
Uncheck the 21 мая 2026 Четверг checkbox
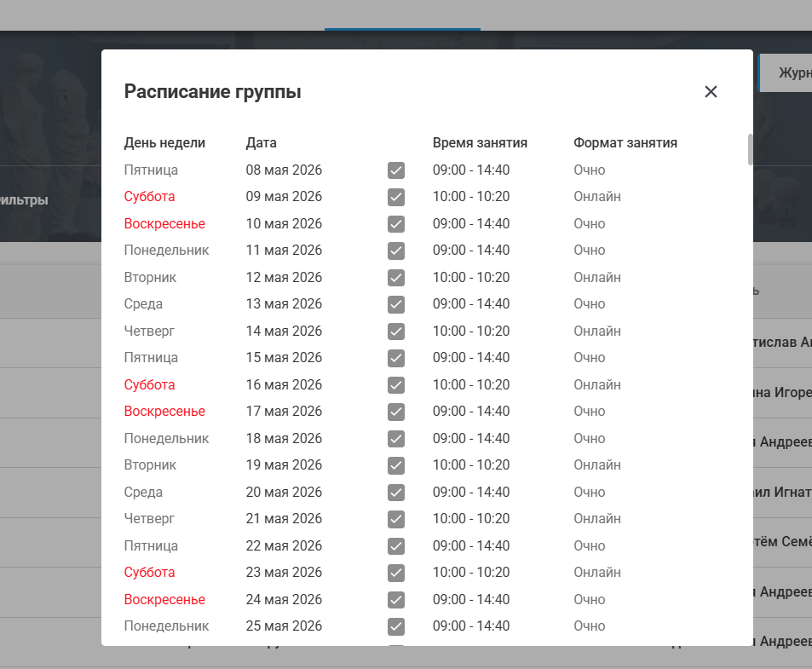(396, 519)
